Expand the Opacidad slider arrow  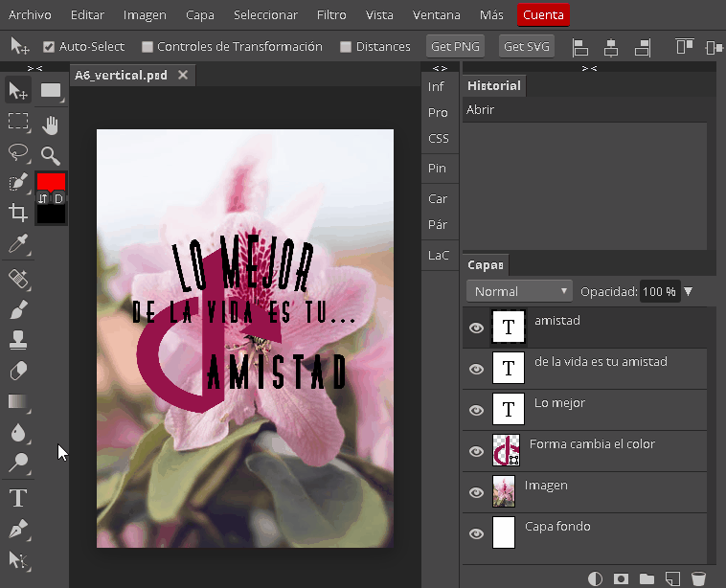(688, 291)
